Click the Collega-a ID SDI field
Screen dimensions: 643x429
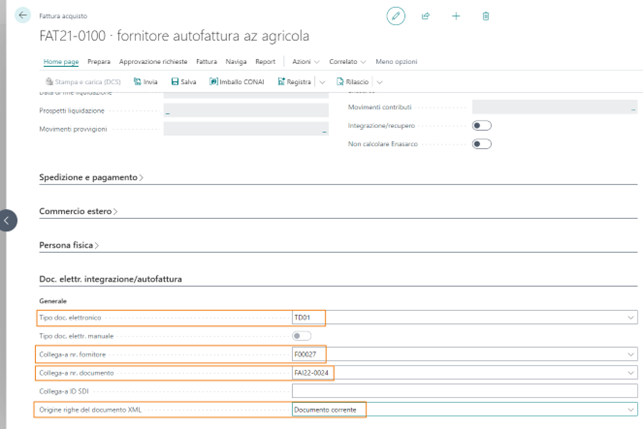click(x=464, y=391)
